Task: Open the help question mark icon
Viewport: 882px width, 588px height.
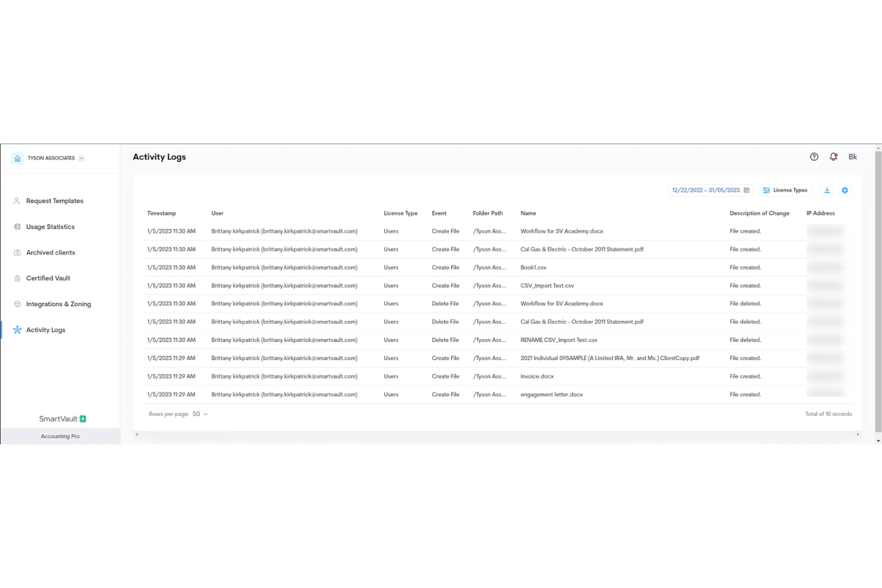Action: pos(814,157)
